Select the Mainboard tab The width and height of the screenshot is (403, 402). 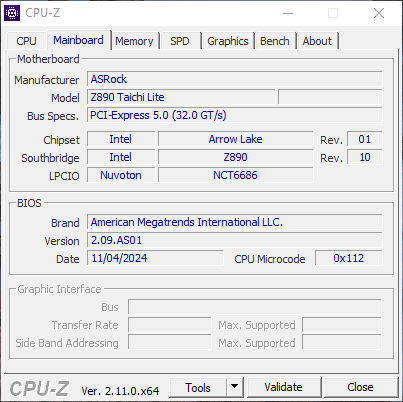pos(78,40)
